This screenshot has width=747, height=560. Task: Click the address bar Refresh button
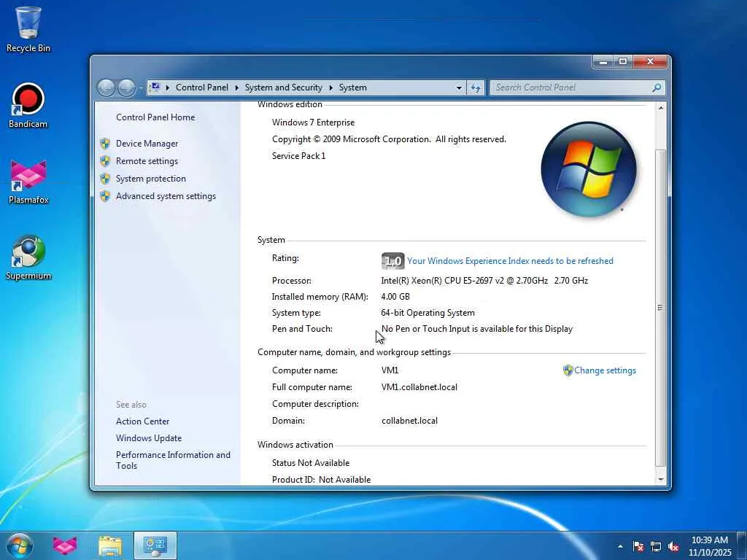476,87
